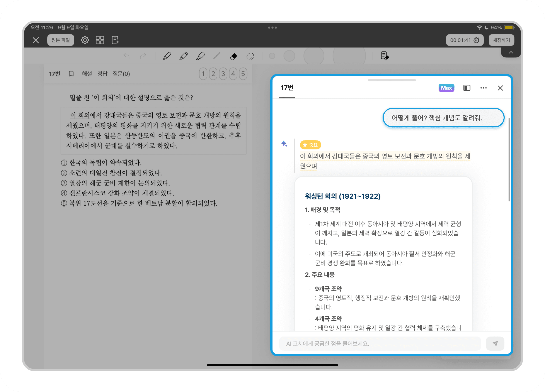Click the 채점하기 grading button

click(501, 40)
